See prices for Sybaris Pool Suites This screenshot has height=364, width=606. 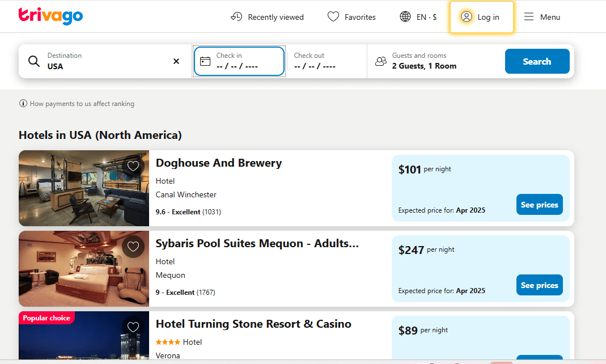[x=539, y=285]
